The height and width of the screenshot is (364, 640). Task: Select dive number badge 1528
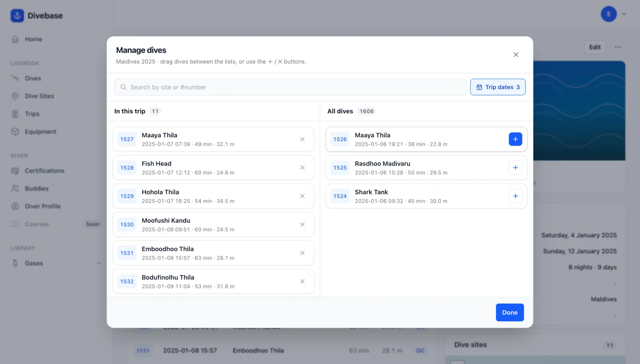(127, 168)
